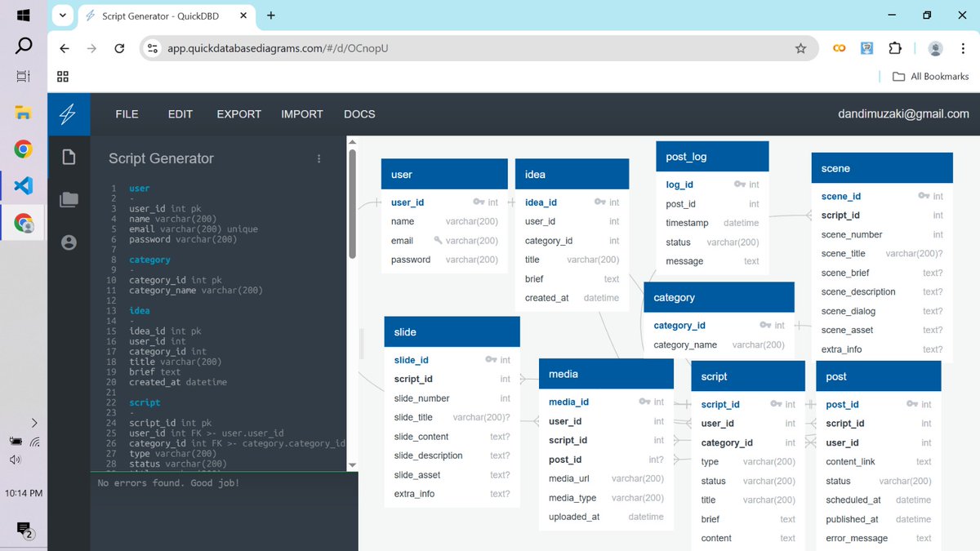
Task: Launch VS Code from the taskbar
Action: 23,186
